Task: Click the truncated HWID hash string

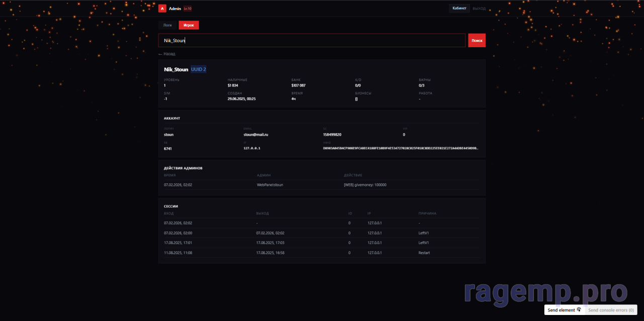Action: (x=400, y=149)
